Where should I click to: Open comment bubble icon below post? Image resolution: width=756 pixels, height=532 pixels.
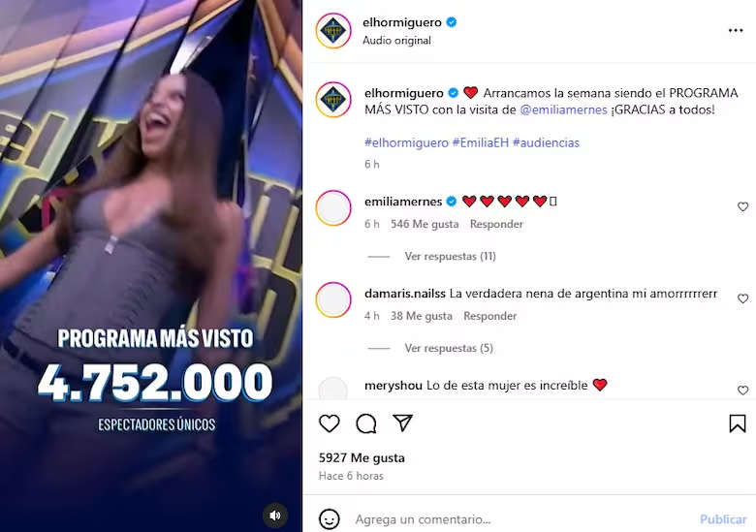coord(366,423)
